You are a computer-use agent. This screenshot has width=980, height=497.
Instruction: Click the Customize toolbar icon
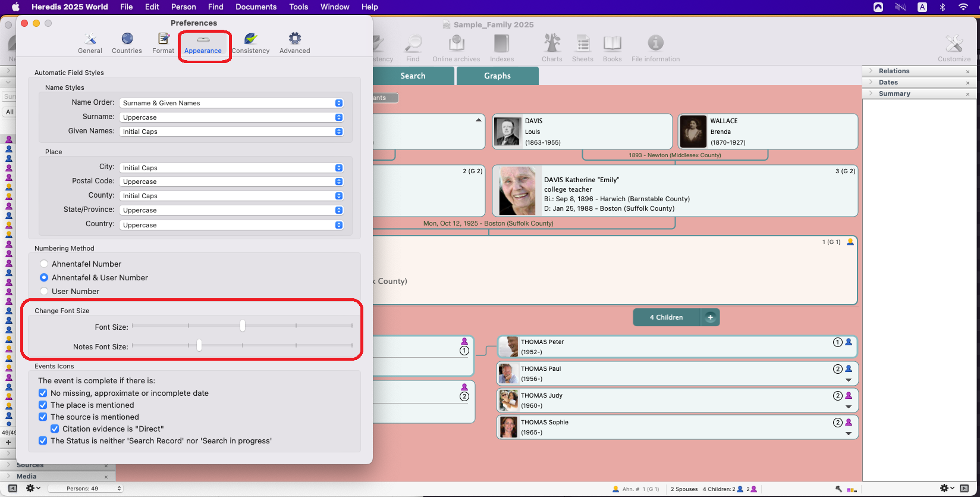pos(954,48)
